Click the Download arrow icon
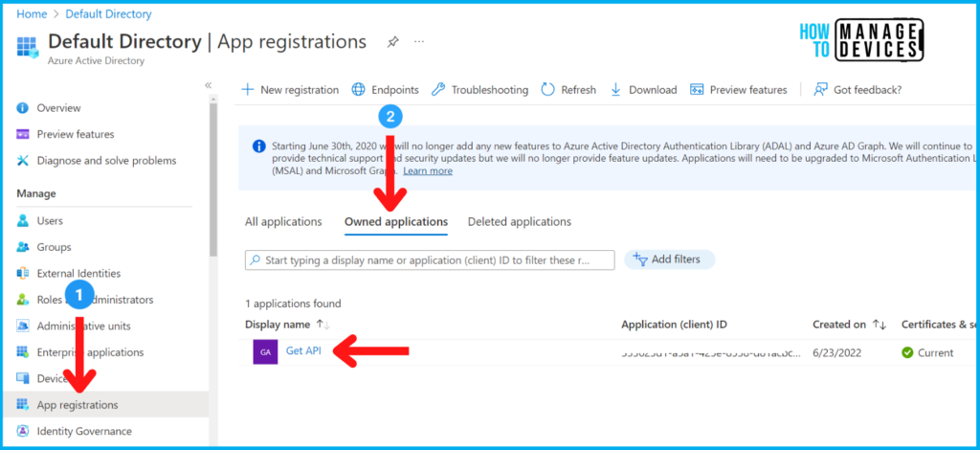 [615, 89]
